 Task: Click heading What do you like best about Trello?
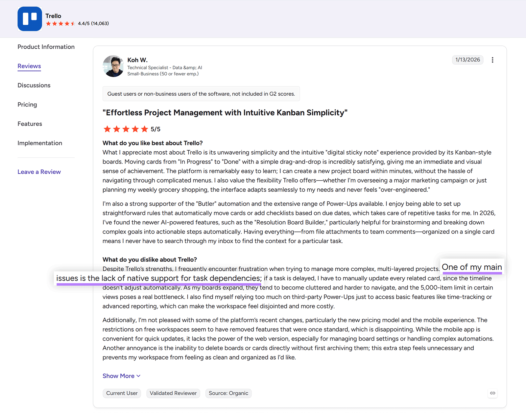pyautogui.click(x=153, y=143)
